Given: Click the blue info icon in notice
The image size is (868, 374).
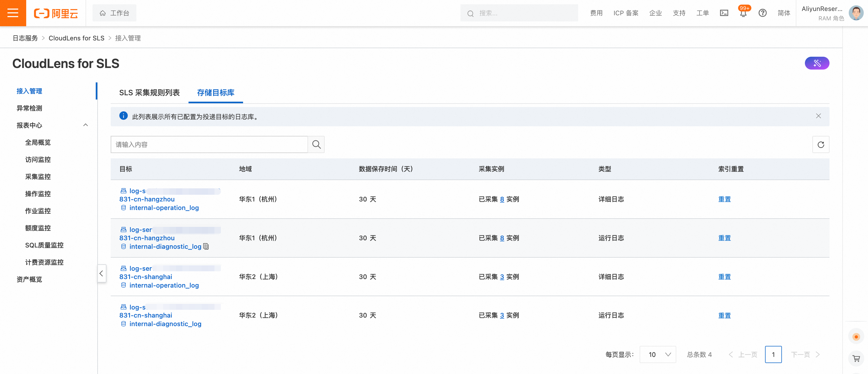Looking at the screenshot, I should tap(123, 116).
